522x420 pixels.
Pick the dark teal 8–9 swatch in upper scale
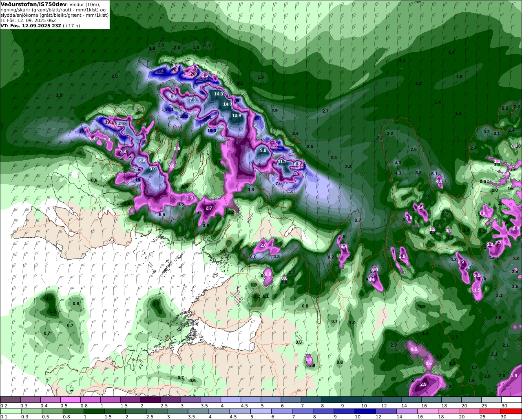pyautogui.click(x=331, y=400)
